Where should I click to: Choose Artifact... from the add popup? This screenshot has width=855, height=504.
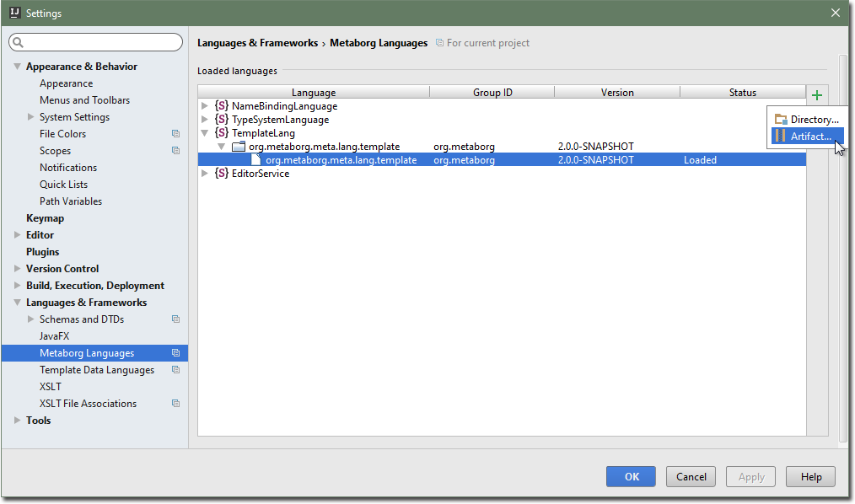click(808, 137)
